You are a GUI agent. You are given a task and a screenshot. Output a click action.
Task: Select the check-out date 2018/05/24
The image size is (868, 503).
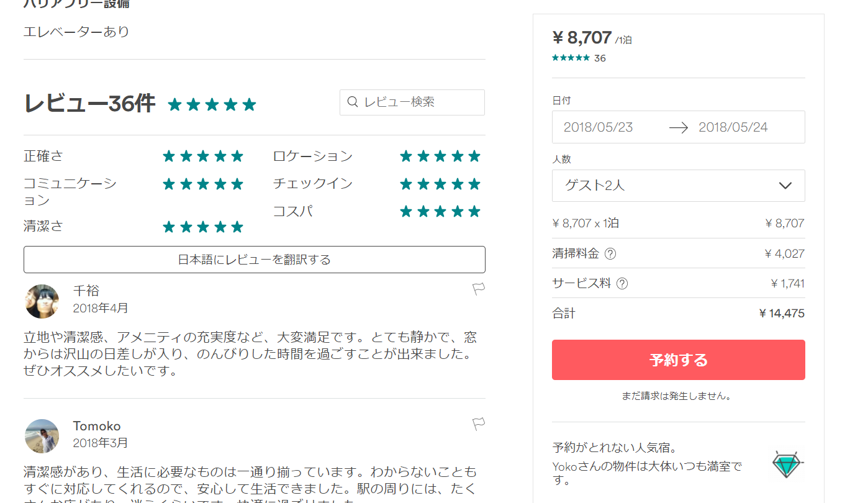733,127
